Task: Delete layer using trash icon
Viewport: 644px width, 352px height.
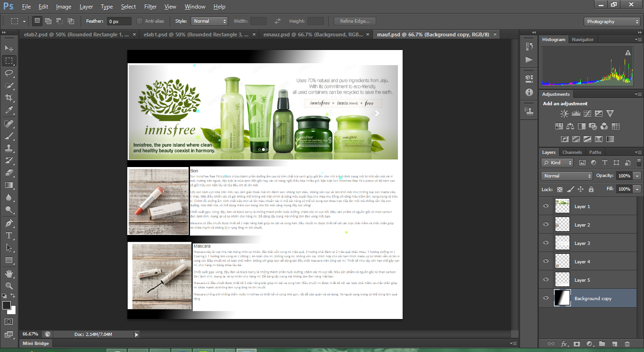Action: (627, 344)
